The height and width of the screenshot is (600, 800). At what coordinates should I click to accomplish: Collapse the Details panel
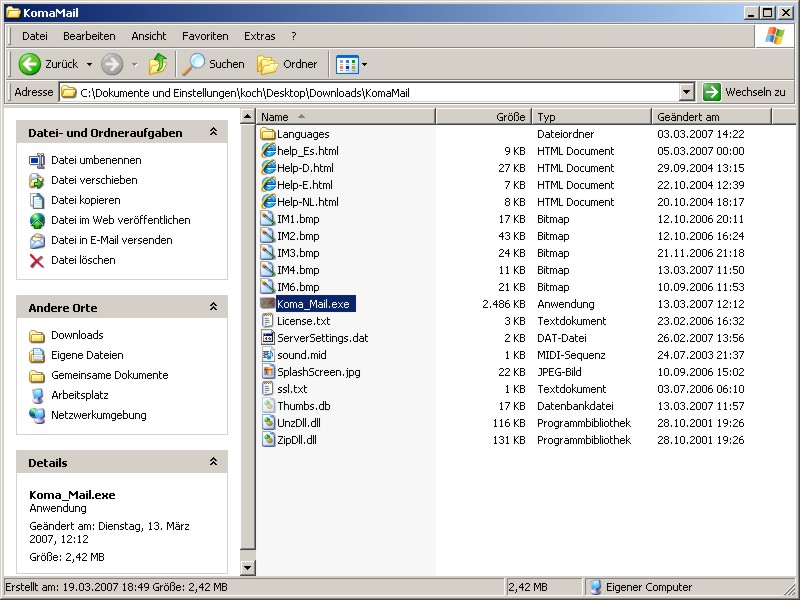(213, 462)
